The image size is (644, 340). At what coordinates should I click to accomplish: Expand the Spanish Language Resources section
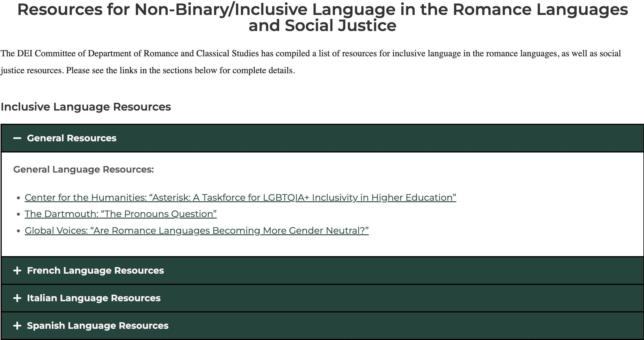coord(98,326)
